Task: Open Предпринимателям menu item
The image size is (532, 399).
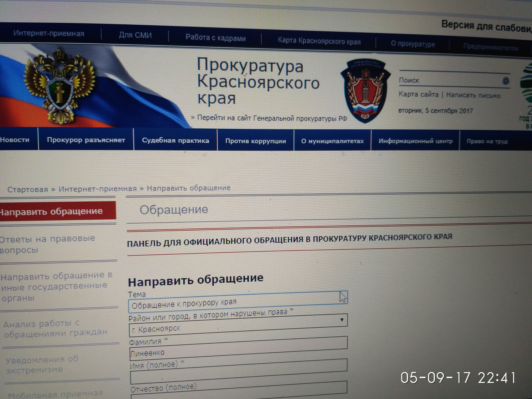Action: pyautogui.click(x=491, y=47)
